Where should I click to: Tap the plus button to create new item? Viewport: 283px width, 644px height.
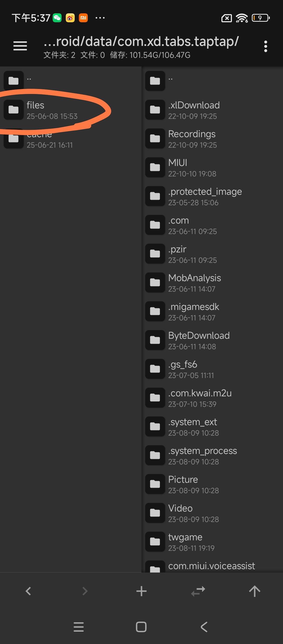141,591
